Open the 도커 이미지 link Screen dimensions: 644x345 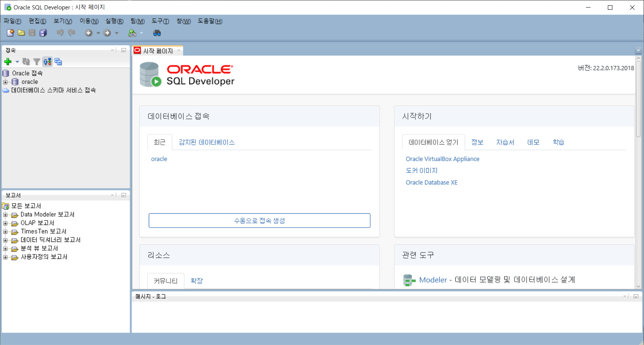[x=421, y=170]
